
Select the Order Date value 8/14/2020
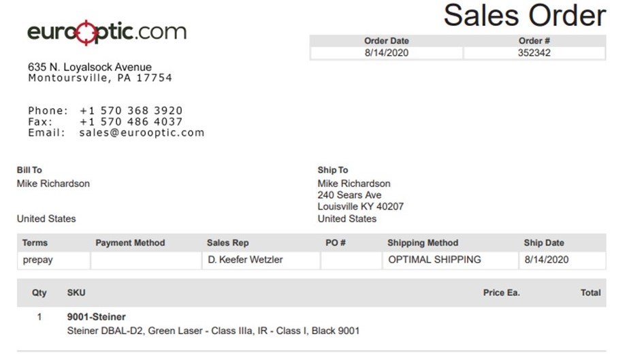(387, 52)
